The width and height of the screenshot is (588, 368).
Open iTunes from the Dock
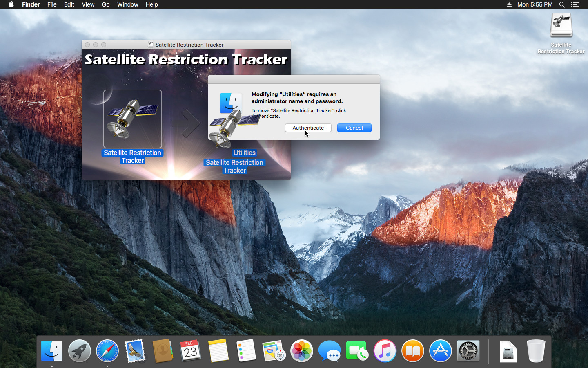pos(385,351)
